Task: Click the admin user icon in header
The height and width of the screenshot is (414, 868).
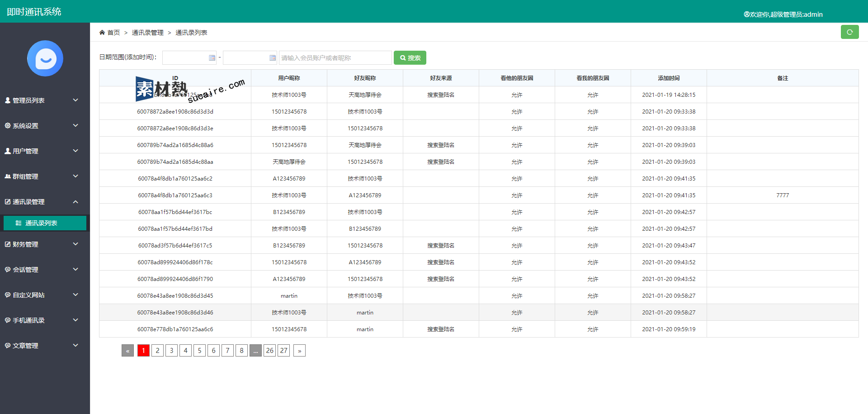Action: (x=746, y=14)
